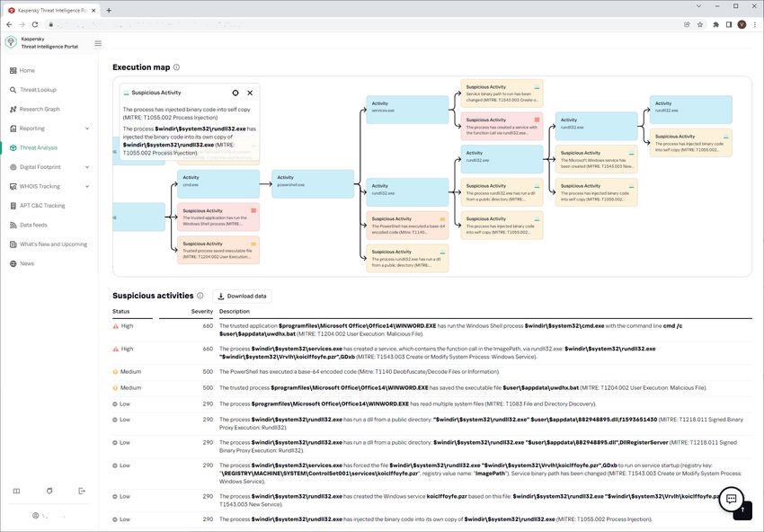The width and height of the screenshot is (764, 532).
Task: Open the browser profile avatar
Action: (x=742, y=24)
